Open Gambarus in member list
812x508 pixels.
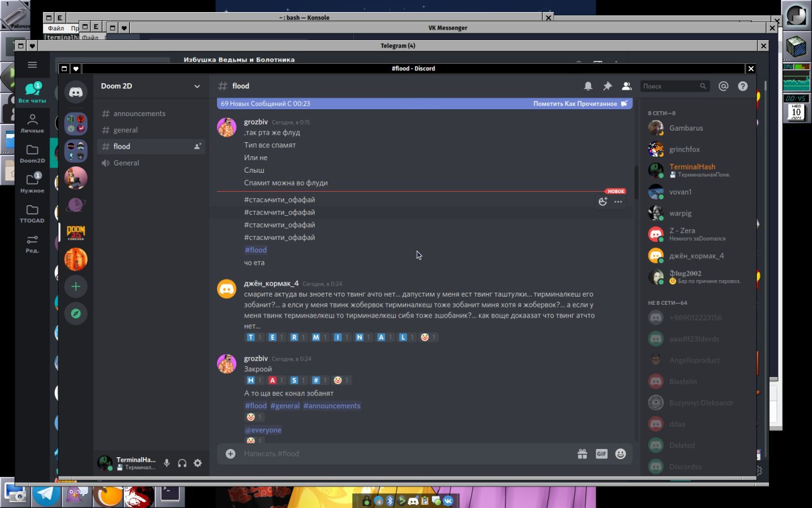[x=697, y=128]
